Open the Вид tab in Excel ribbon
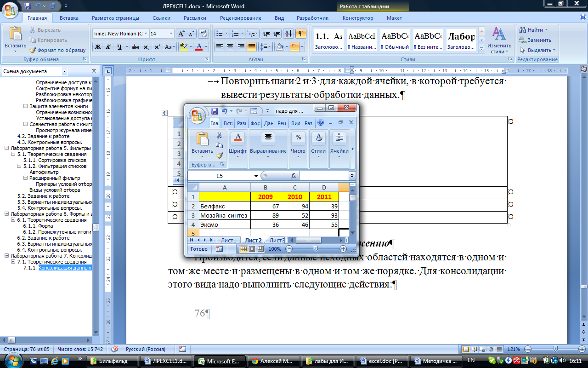Screen dimensions: 588x368 pos(296,123)
